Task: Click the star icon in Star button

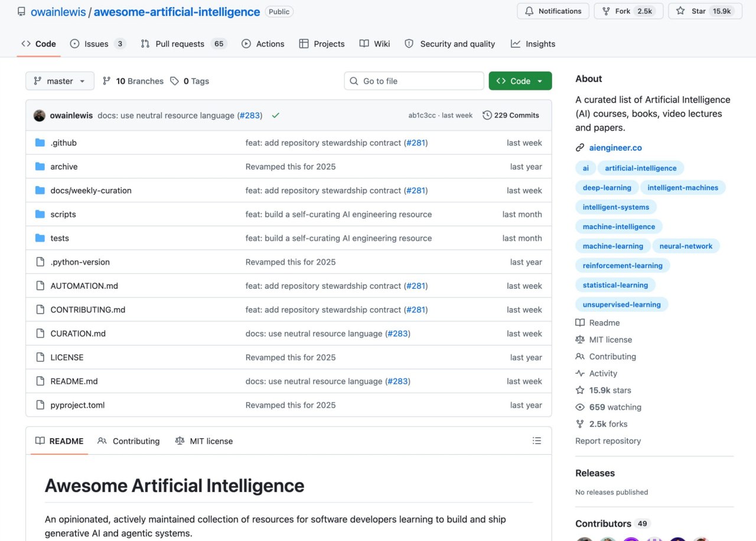Action: point(680,11)
